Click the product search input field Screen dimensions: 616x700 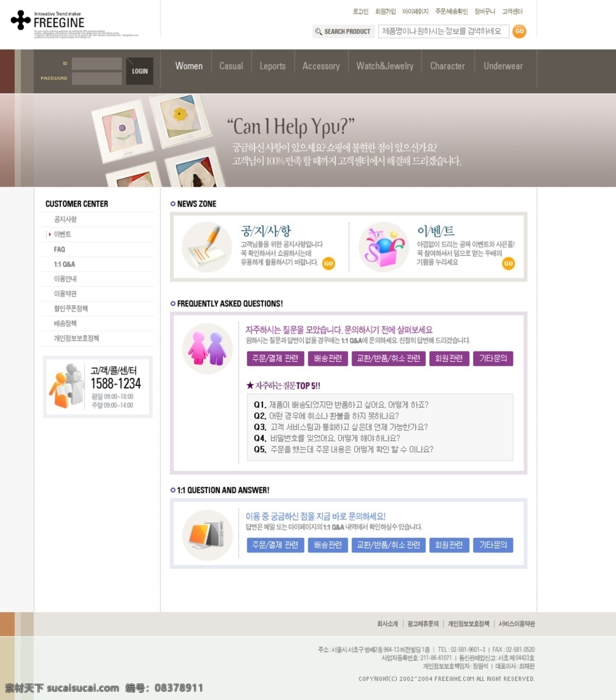pyautogui.click(x=444, y=31)
